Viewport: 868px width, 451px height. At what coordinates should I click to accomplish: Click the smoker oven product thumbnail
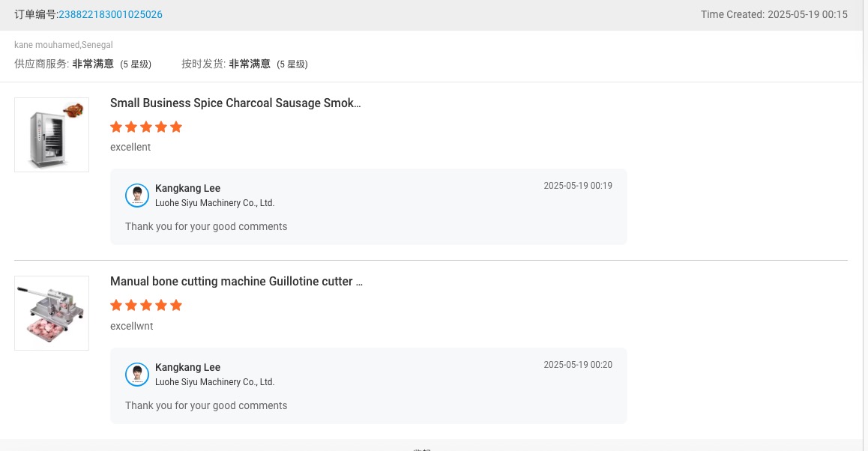click(x=52, y=135)
